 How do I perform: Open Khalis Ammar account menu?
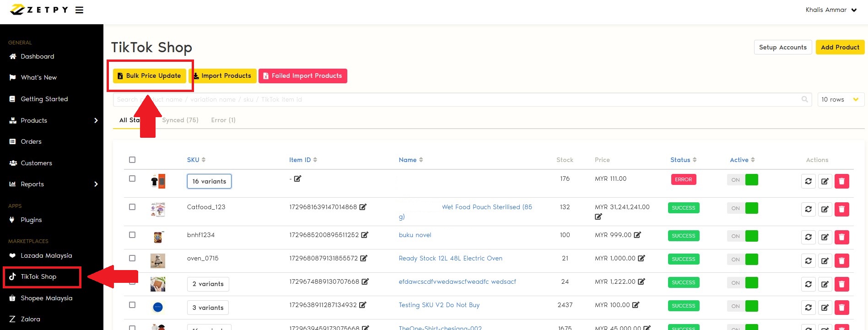(831, 10)
